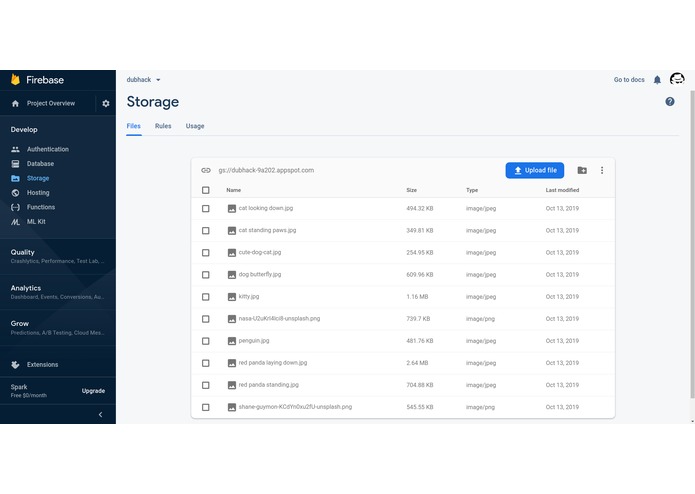The image size is (695, 494).
Task: Switch to the Usage tab
Action: [195, 126]
